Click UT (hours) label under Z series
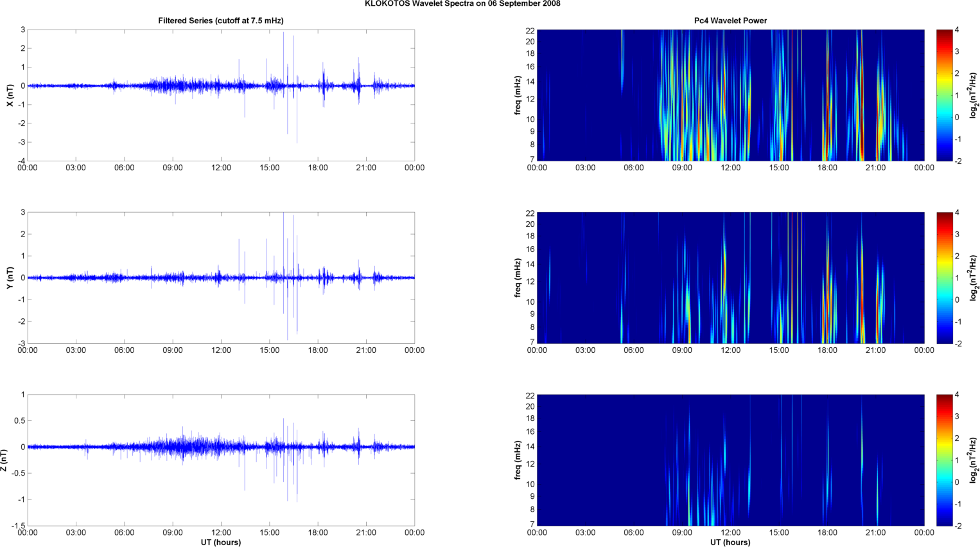 pyautogui.click(x=220, y=543)
